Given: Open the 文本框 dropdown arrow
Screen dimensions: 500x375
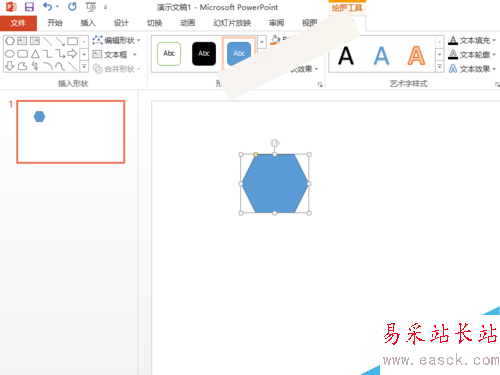Looking at the screenshot, I should [135, 54].
